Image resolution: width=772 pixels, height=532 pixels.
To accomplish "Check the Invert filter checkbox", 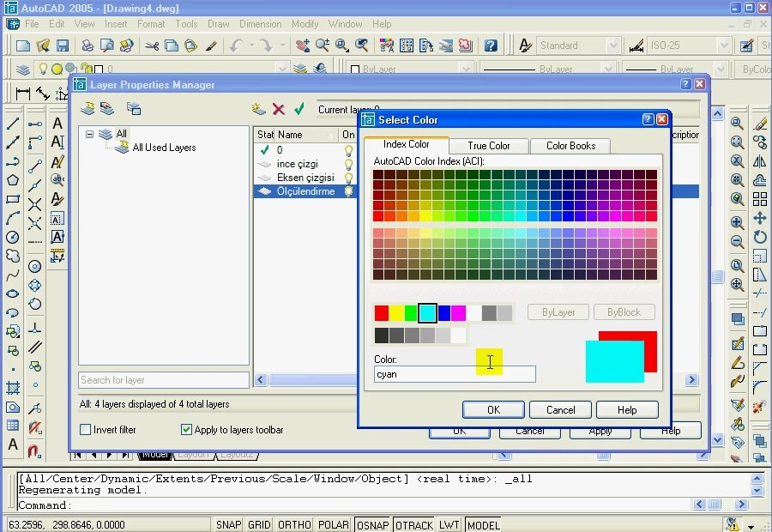I will (x=85, y=430).
